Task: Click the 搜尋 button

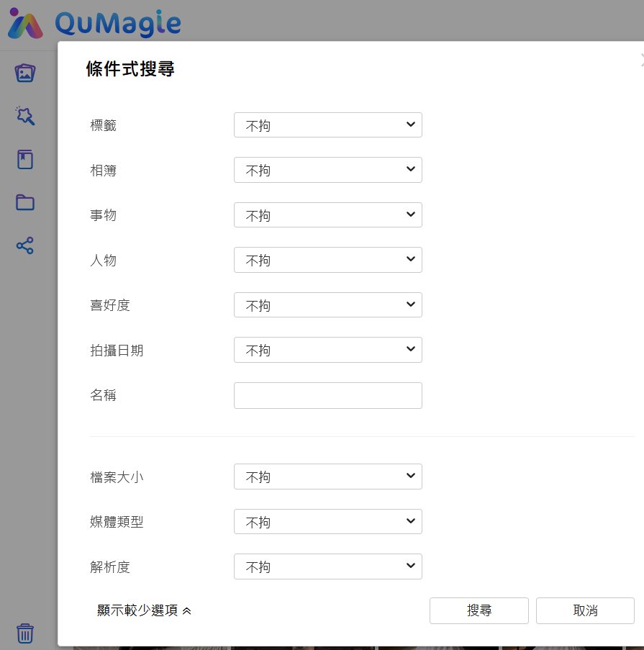Action: pyautogui.click(x=479, y=610)
